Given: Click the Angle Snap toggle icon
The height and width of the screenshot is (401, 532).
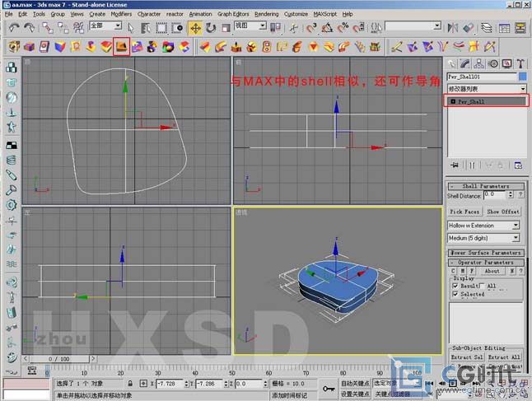Looking at the screenshot, I should (x=327, y=28).
